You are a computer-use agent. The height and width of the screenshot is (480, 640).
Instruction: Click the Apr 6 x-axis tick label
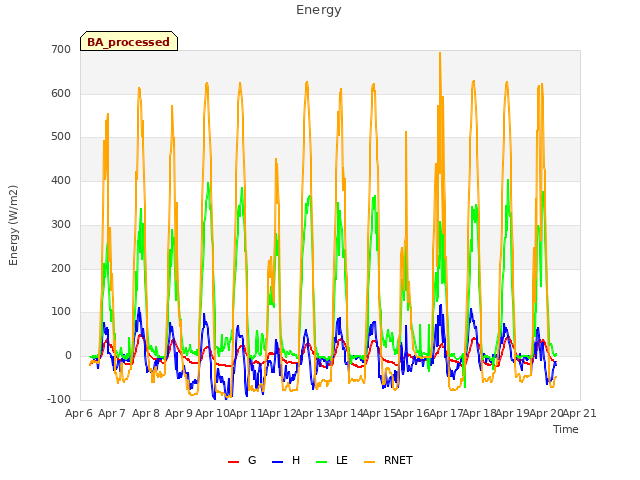(79, 413)
